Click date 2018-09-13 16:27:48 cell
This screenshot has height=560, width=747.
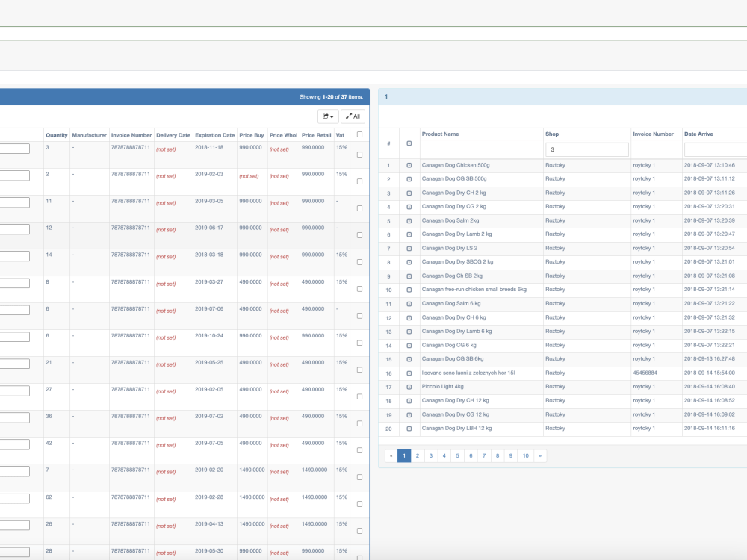pyautogui.click(x=710, y=359)
